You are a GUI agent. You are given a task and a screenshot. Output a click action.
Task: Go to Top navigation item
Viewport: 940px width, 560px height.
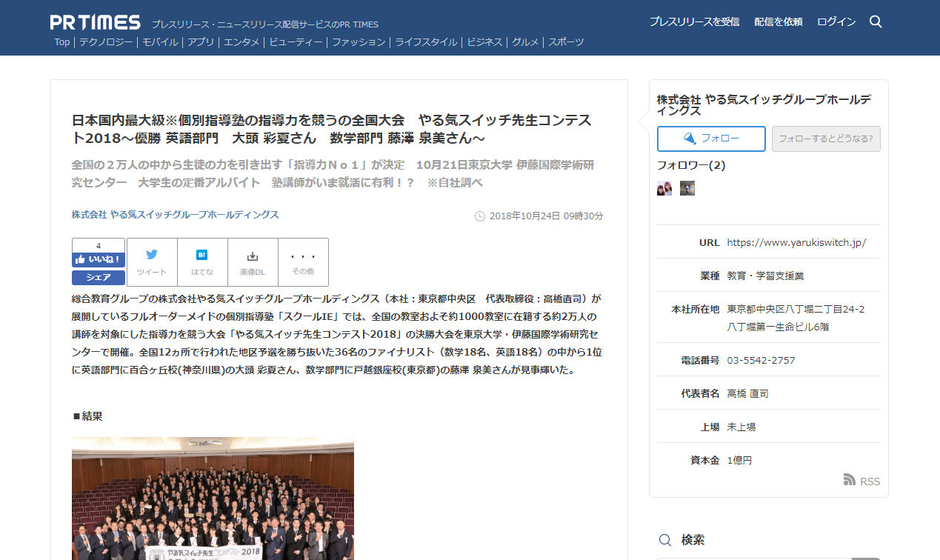coord(62,42)
